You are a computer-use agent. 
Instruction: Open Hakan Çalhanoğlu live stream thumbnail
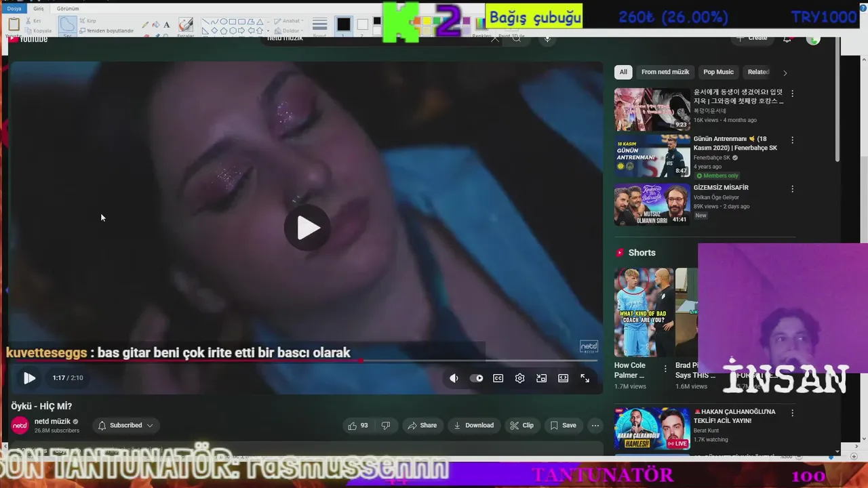(652, 428)
